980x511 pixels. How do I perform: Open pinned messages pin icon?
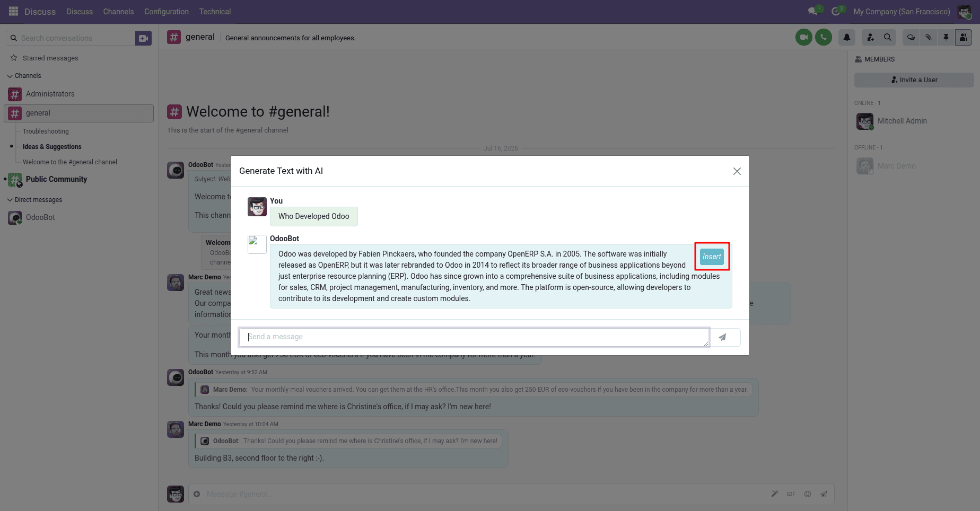point(946,37)
